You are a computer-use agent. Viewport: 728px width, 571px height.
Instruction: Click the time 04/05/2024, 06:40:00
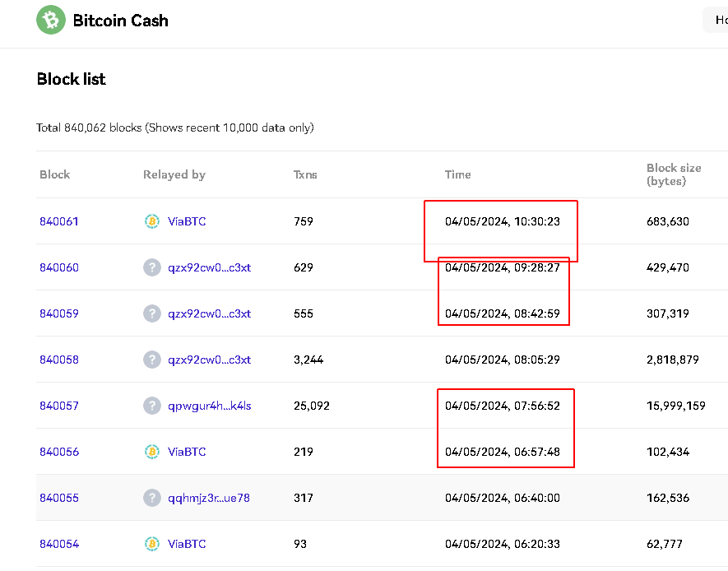point(503,498)
